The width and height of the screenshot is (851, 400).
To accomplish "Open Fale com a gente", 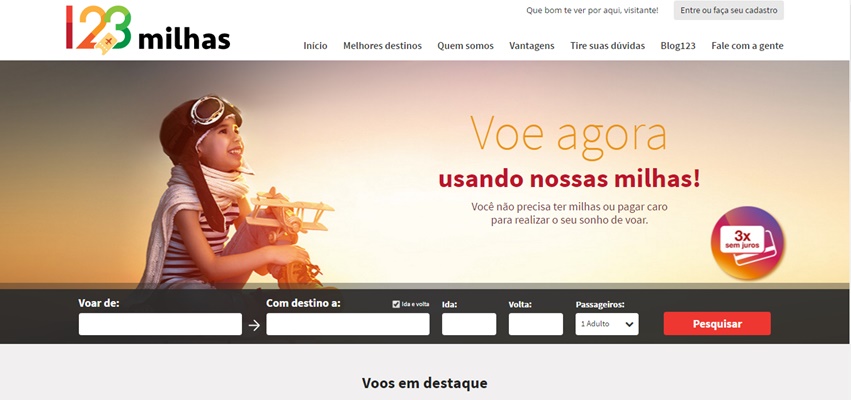I will (x=747, y=46).
